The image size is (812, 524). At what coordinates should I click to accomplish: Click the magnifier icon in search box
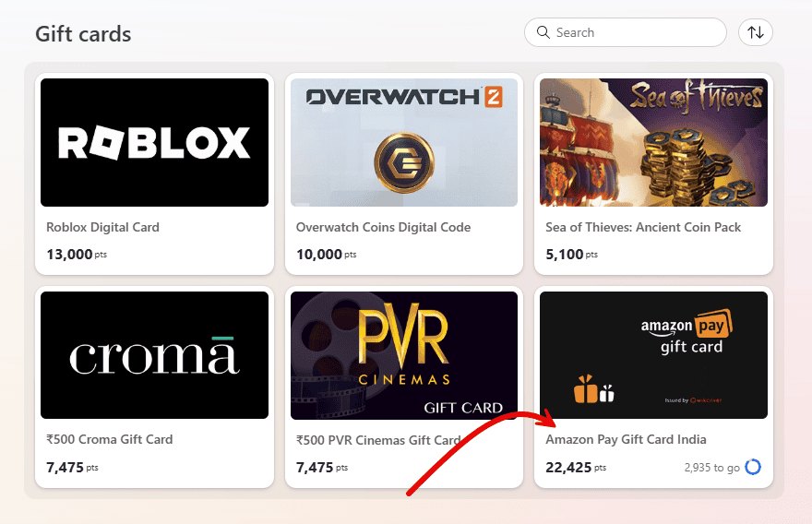coord(543,32)
